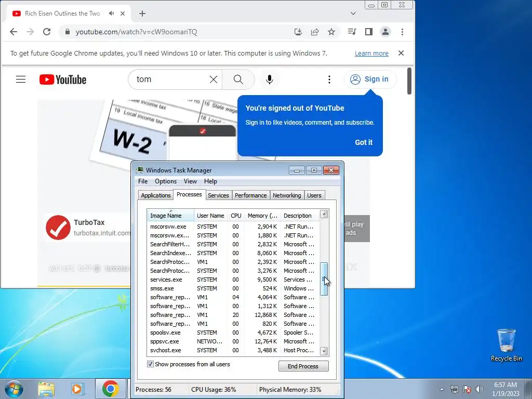The image size is (532, 399).
Task: Dismiss the Chrome update notification bar
Action: (401, 53)
